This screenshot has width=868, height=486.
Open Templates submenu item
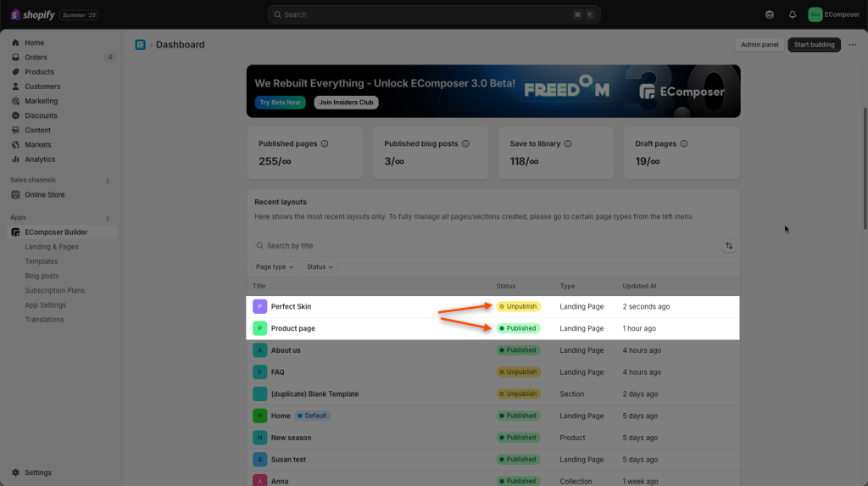42,261
